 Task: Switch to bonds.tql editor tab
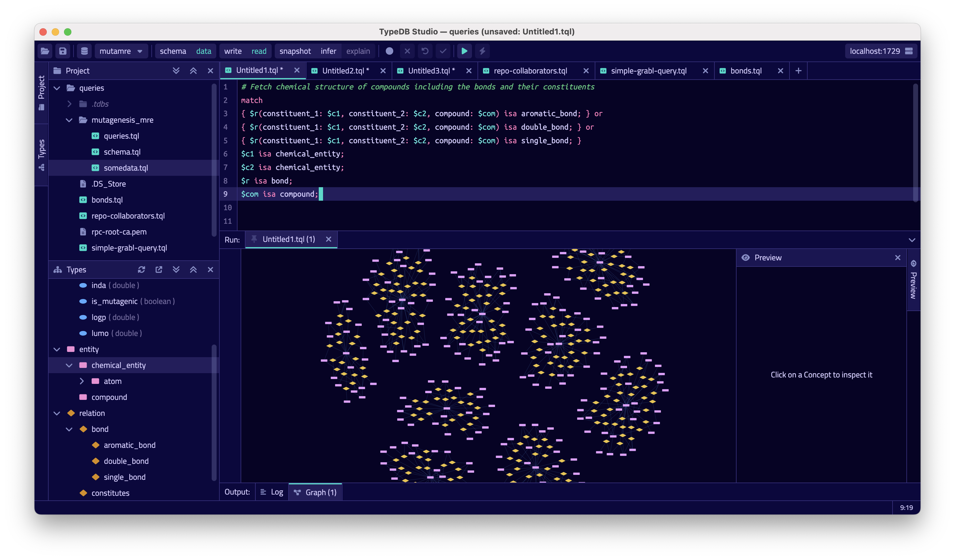tap(745, 71)
